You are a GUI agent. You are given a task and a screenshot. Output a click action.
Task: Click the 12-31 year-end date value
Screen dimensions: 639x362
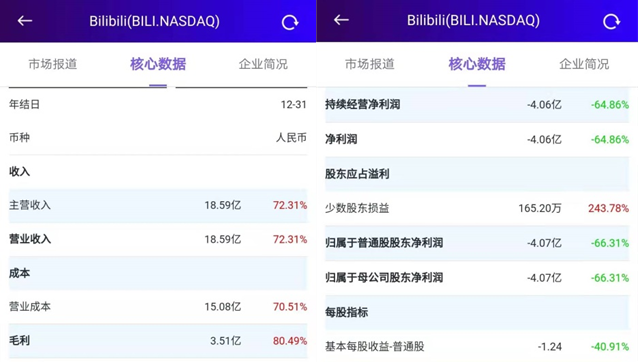pyautogui.click(x=293, y=105)
